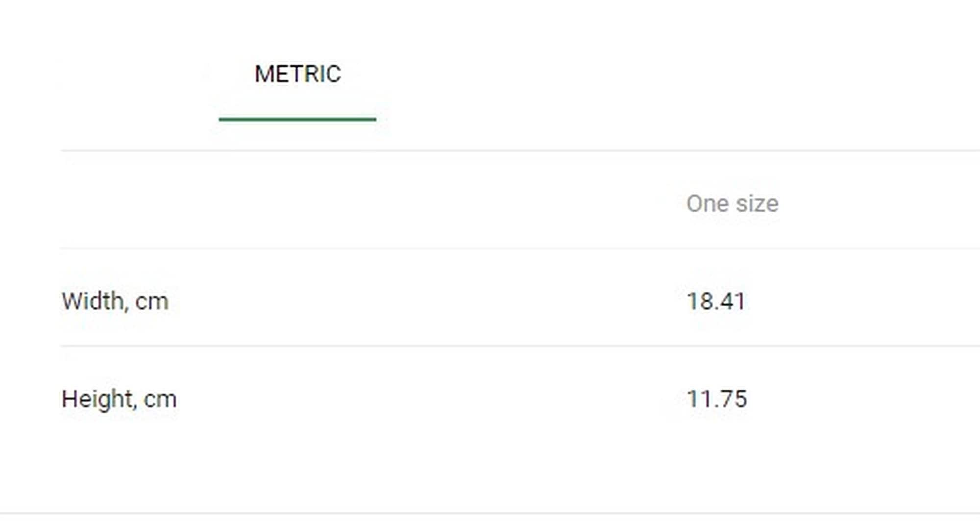Select the 11.75 height value
980x521 pixels.
[717, 398]
